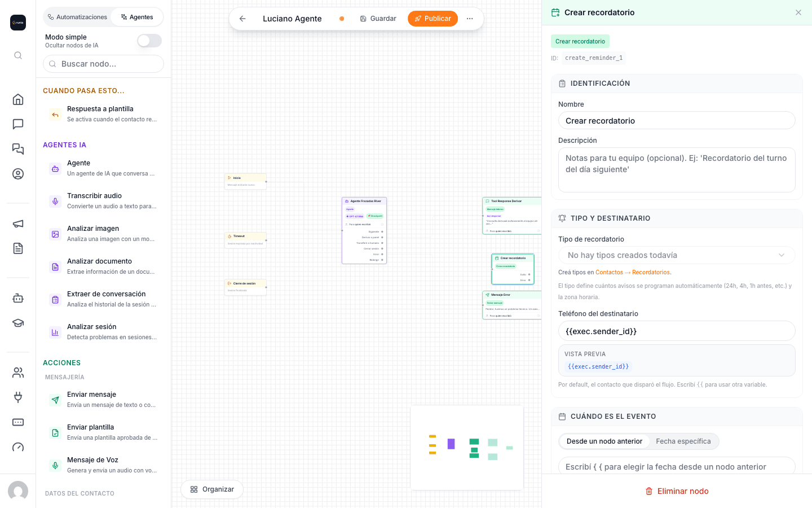812x508 pixels.
Task: Select Desde un nodo anterior option
Action: click(604, 441)
